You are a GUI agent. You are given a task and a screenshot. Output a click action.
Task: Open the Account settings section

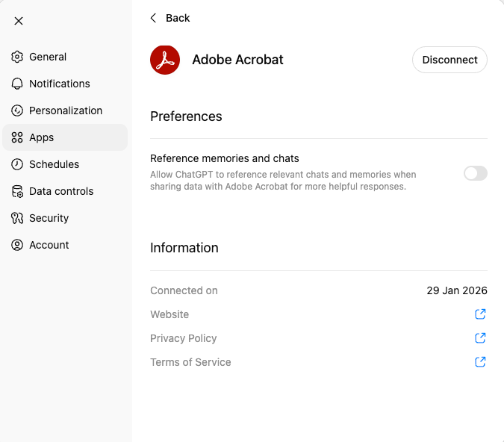click(x=49, y=245)
